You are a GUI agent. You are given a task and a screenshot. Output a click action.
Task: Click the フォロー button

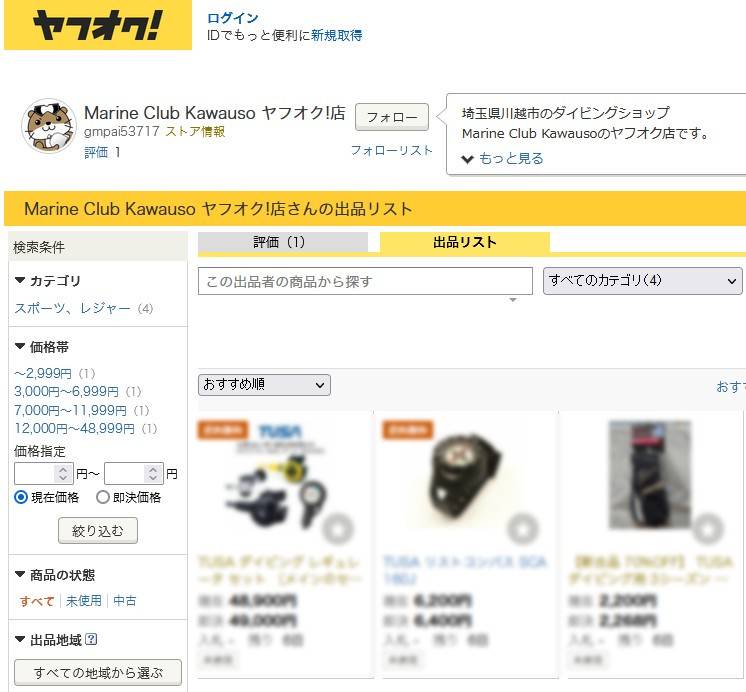tap(392, 117)
